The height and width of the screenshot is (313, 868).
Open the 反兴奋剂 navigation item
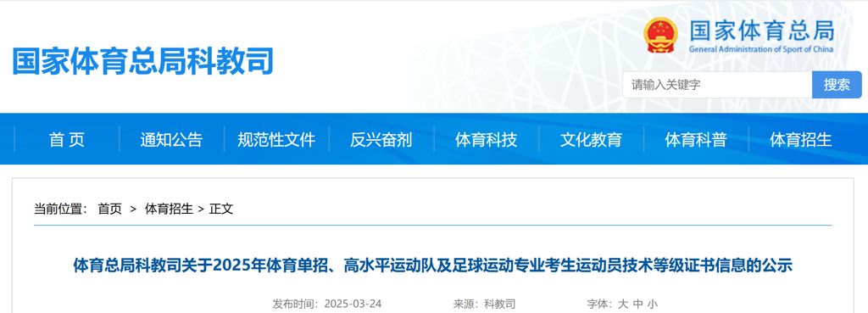[381, 140]
